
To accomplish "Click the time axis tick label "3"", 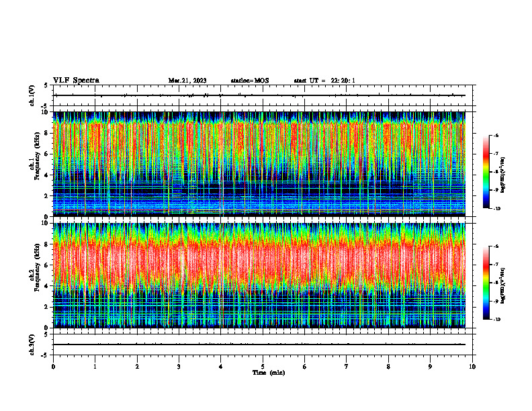I will click(179, 367).
